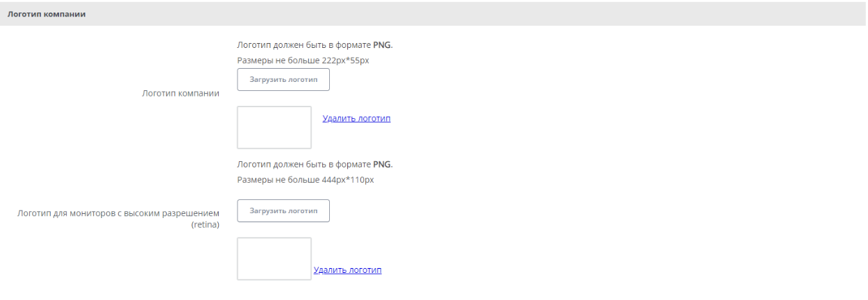Screen dimensions: 868x300
Task: Click the retina logo upload button
Action: tap(283, 211)
